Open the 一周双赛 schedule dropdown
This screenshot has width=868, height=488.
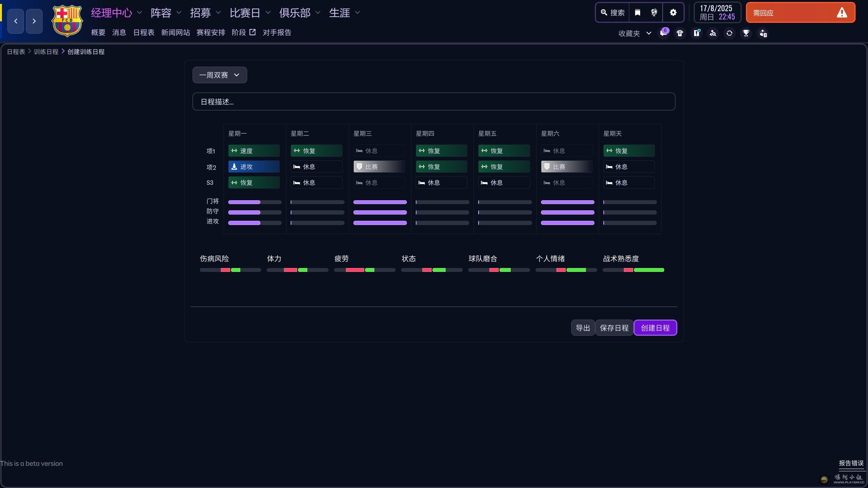219,75
